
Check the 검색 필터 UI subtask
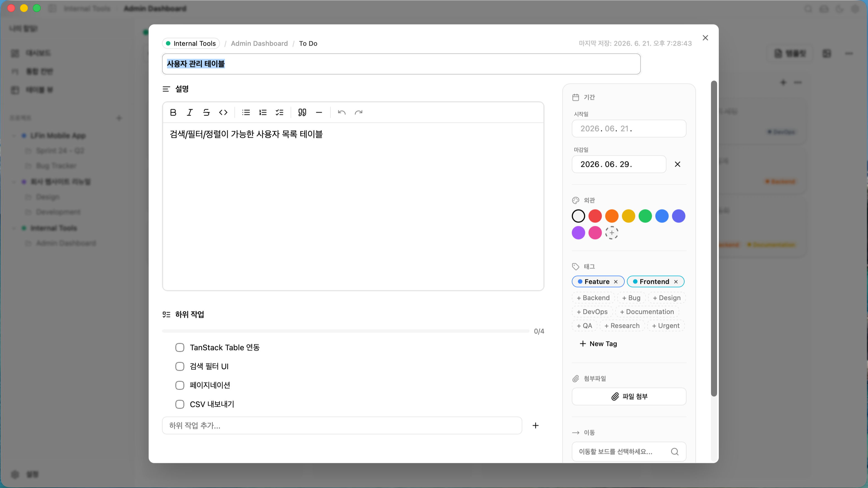click(180, 366)
